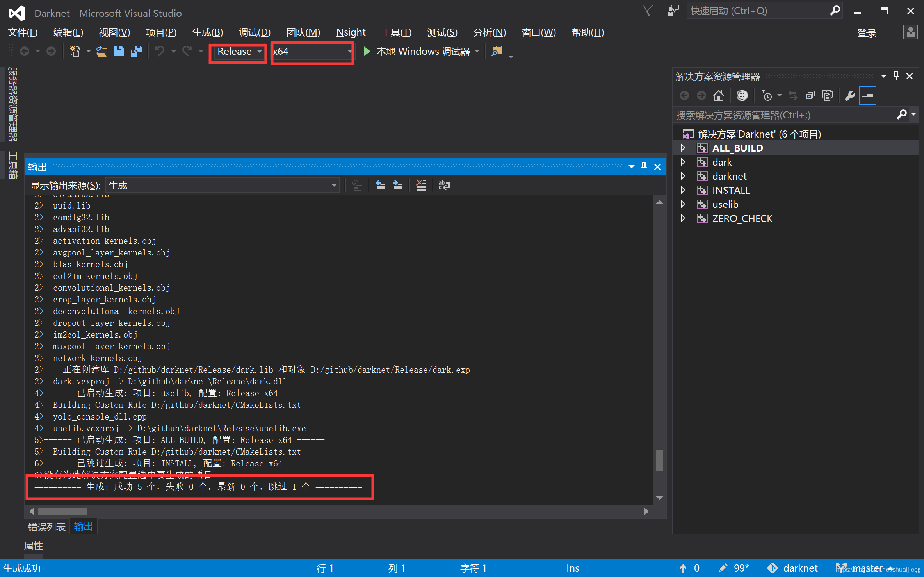Click the Home icon in Solution Explorer

(x=718, y=96)
